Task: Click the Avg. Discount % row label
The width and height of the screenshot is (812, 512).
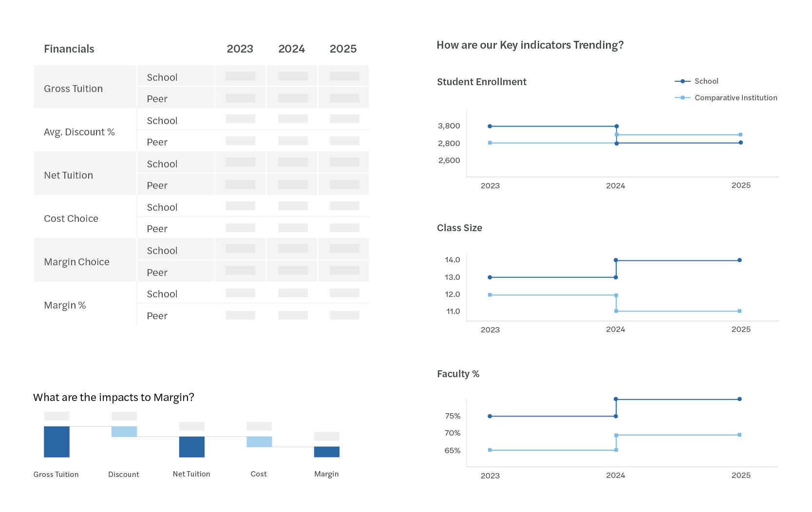Action: (x=79, y=131)
